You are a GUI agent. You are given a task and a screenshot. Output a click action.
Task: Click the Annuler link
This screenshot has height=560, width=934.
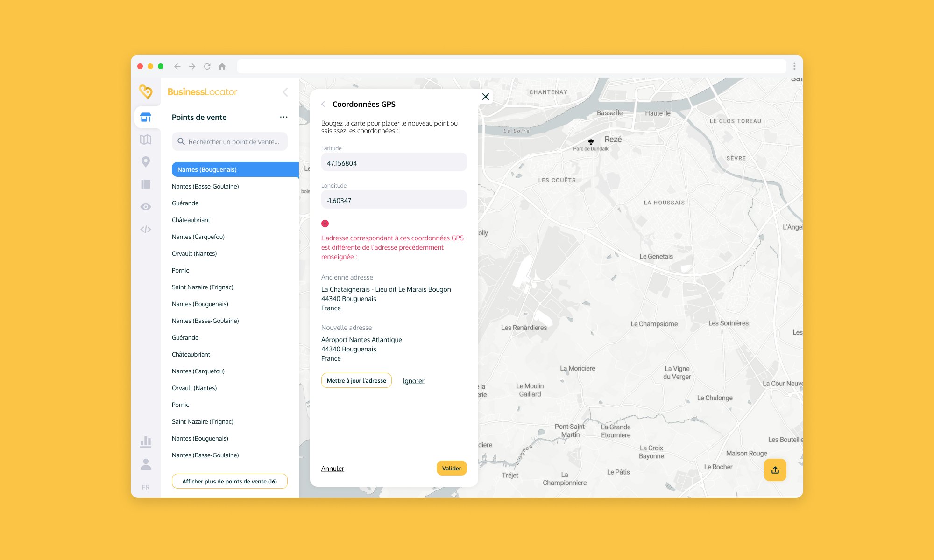point(333,469)
